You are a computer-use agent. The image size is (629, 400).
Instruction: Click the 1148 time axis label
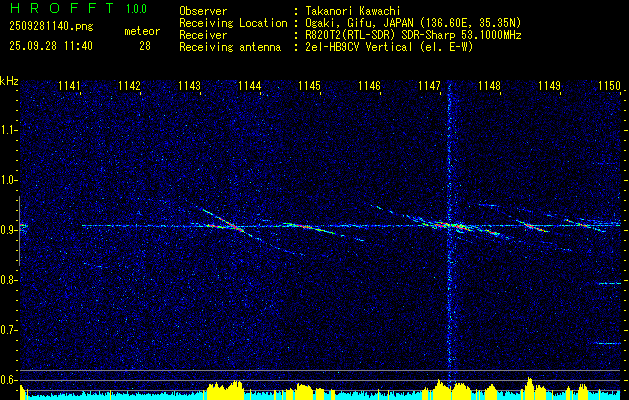click(x=489, y=86)
